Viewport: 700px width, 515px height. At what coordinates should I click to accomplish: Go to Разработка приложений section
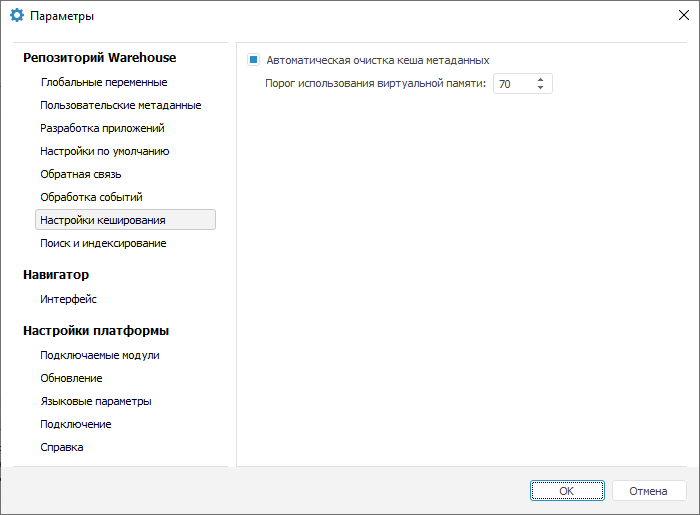click(x=102, y=128)
